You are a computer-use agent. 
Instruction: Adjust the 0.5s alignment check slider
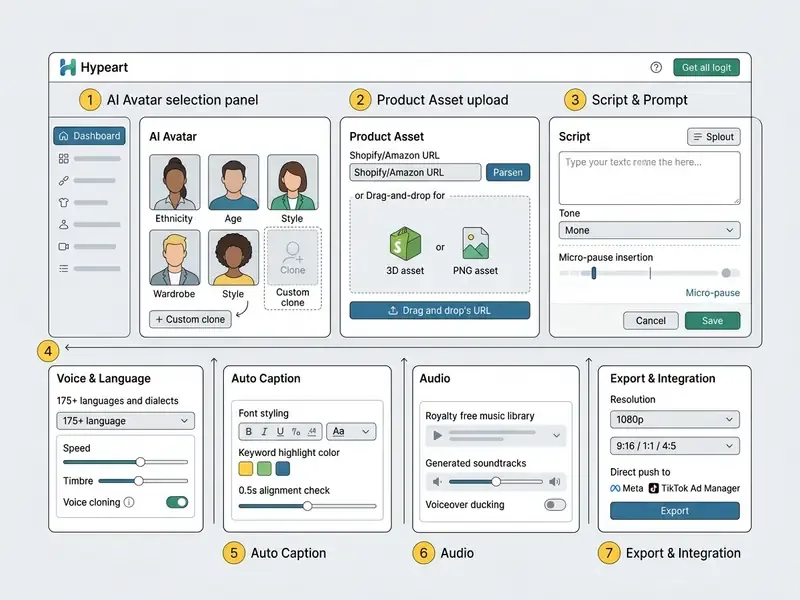tap(307, 506)
